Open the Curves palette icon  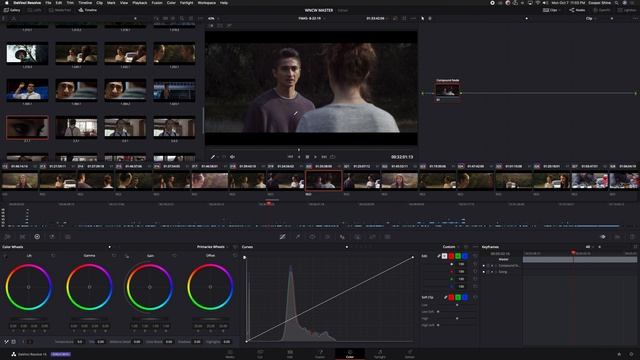[x=282, y=237]
